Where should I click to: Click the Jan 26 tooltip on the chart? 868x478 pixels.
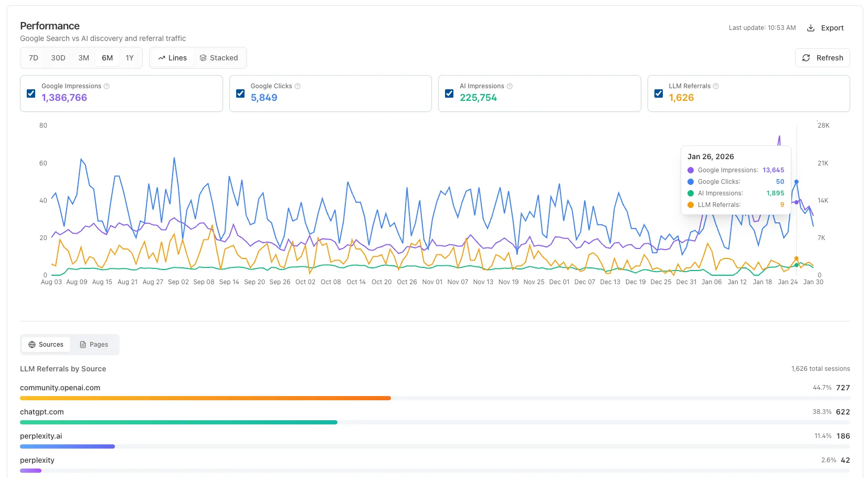point(736,180)
